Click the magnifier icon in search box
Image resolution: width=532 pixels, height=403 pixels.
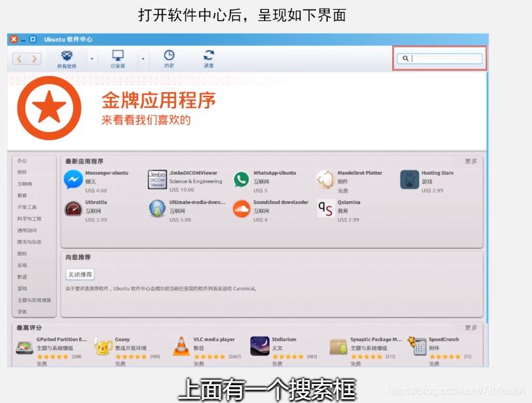click(x=405, y=59)
